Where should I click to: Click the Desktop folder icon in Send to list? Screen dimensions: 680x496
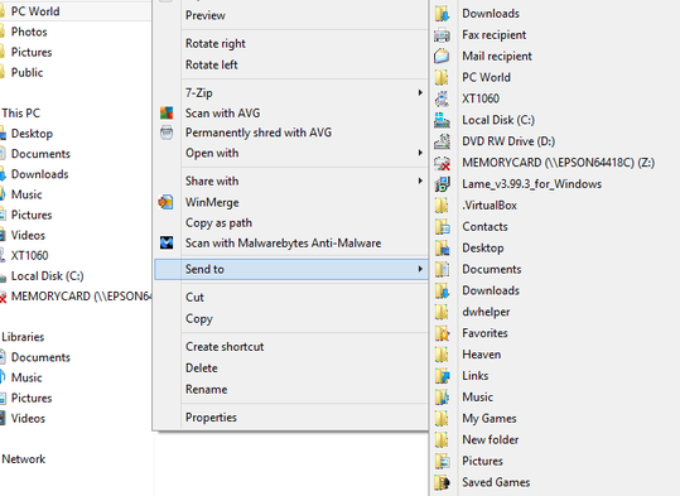(x=442, y=248)
